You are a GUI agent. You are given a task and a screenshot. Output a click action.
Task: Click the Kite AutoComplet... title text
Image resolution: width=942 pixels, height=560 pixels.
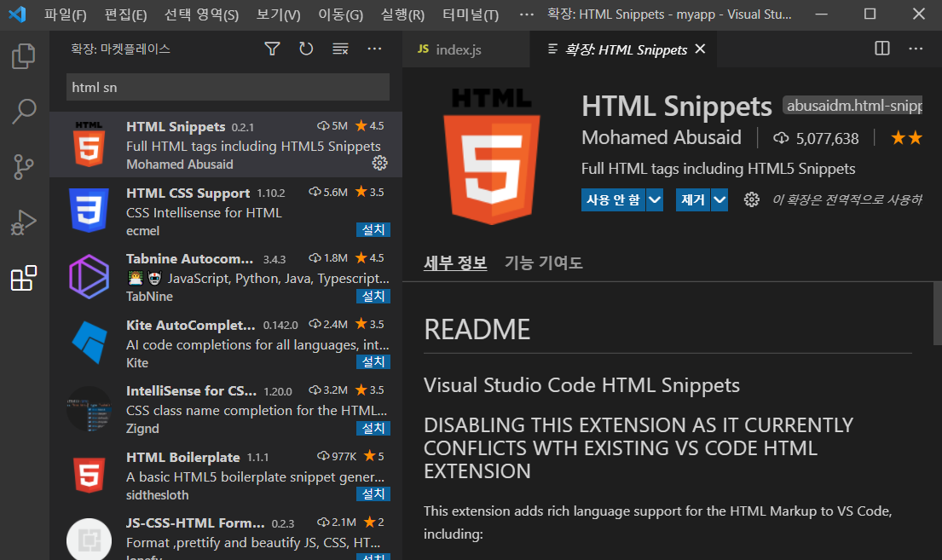coord(191,325)
